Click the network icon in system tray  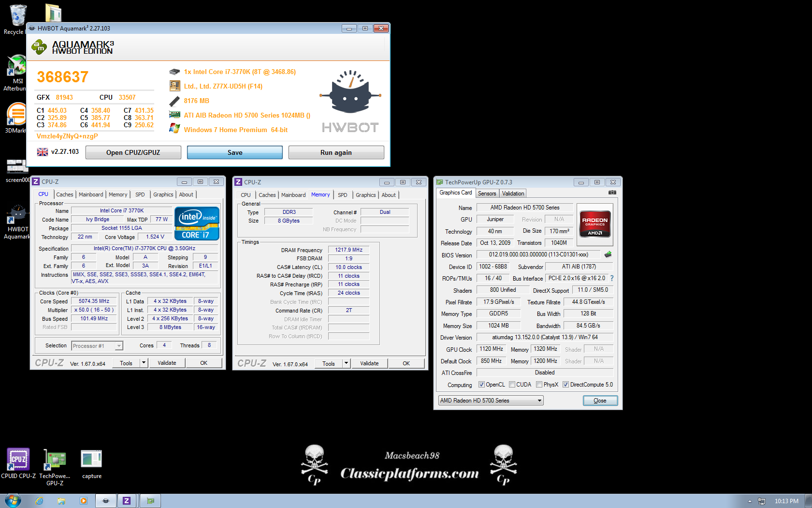pos(762,501)
